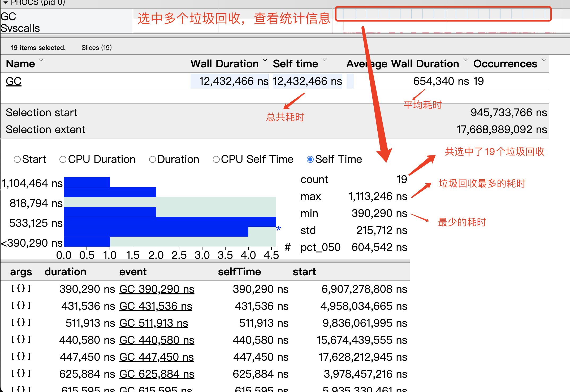This screenshot has width=570, height=392.
Task: Collapse the PROCS (pid 0) triangle
Action: [5, 3]
